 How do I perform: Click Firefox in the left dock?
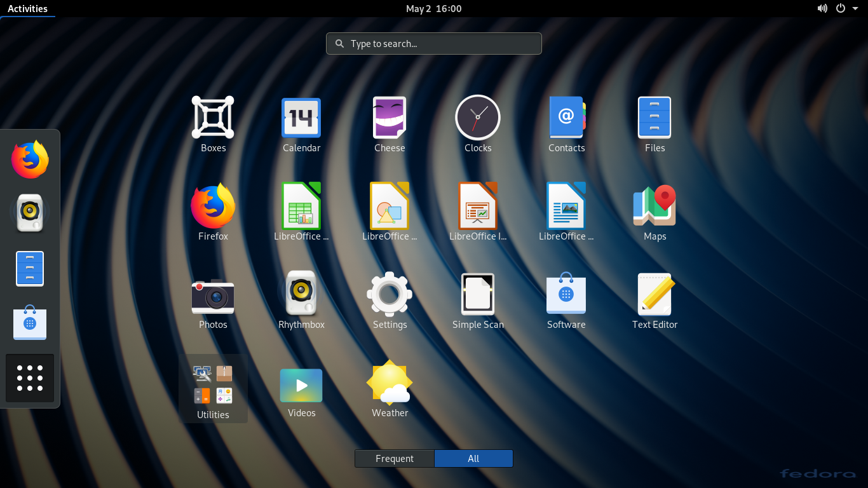tap(30, 159)
